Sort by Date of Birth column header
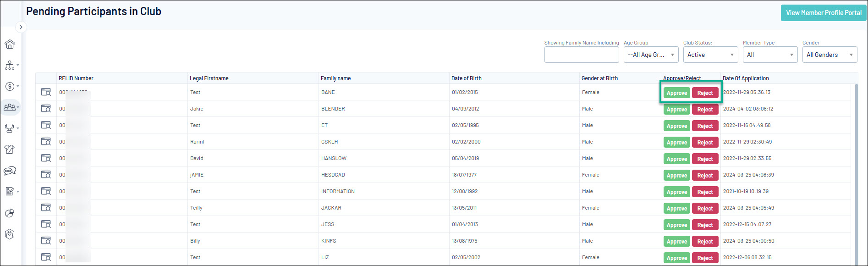 [467, 78]
